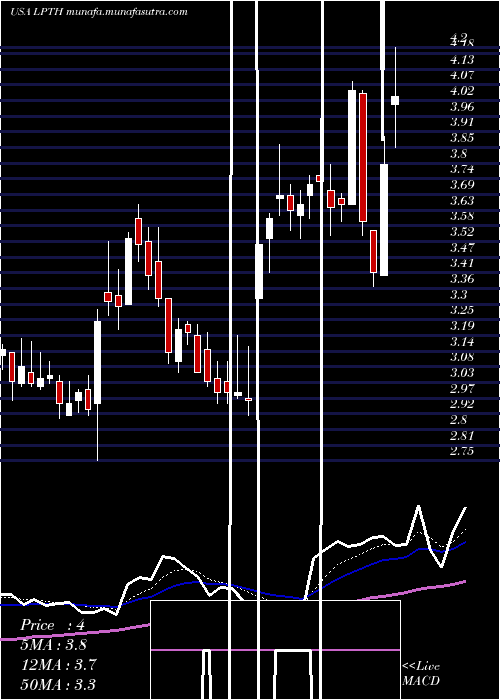Click the '50MA : 3.3' legend entry

tap(59, 684)
